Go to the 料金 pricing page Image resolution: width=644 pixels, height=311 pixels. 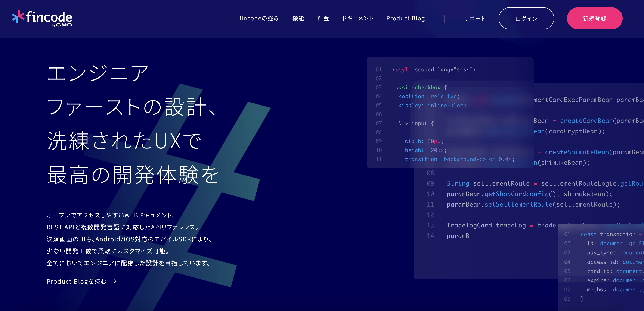(x=323, y=18)
